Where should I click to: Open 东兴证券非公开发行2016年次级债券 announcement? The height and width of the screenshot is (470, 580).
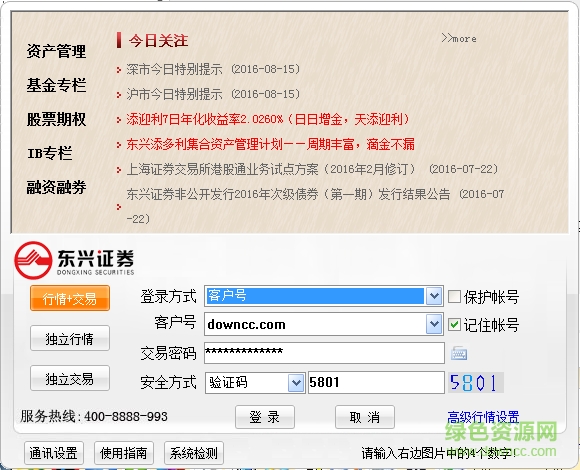315,206
